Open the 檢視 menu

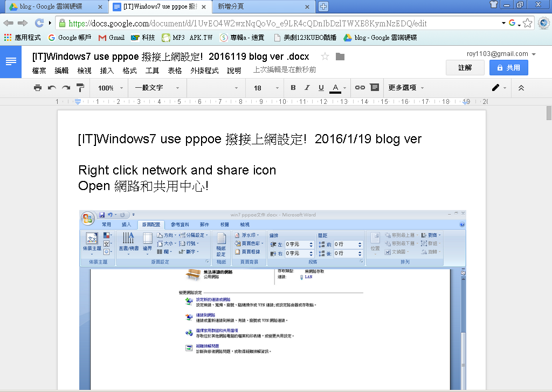[x=84, y=71]
